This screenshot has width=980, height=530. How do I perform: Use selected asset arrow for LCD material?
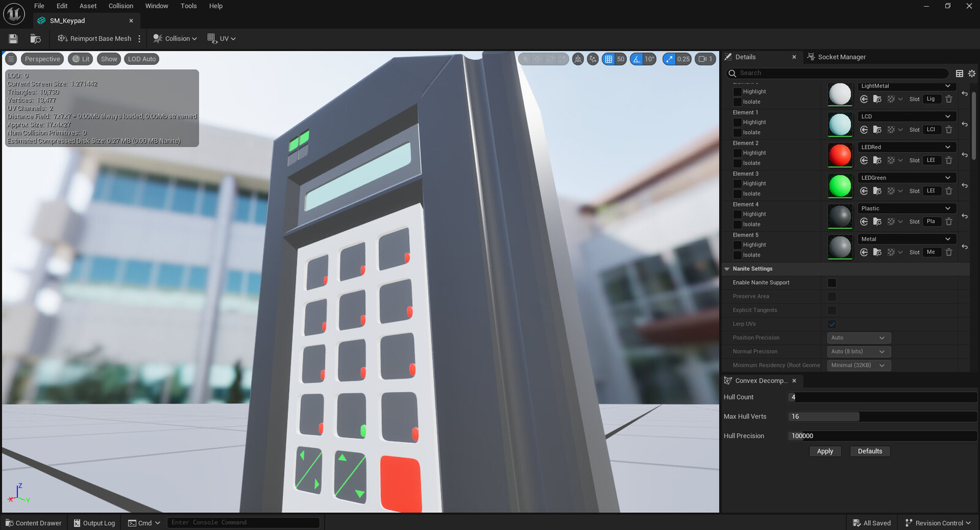click(x=864, y=130)
